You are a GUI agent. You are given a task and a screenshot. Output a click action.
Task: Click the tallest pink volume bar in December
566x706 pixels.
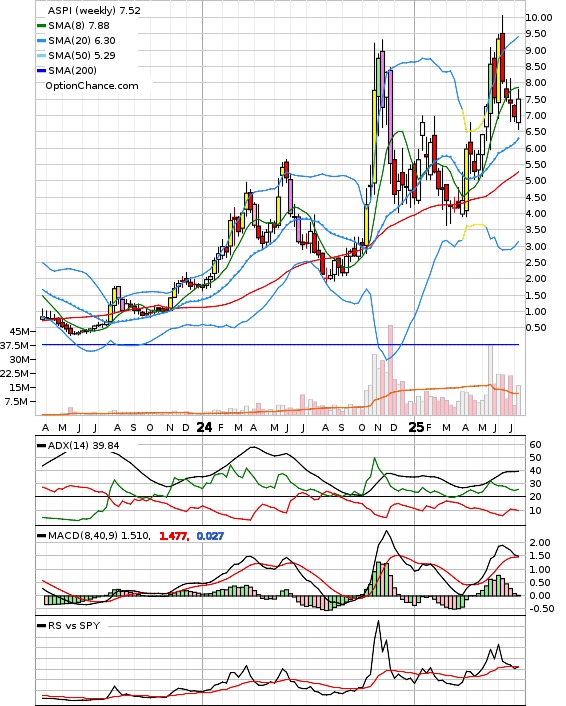tap(390, 370)
